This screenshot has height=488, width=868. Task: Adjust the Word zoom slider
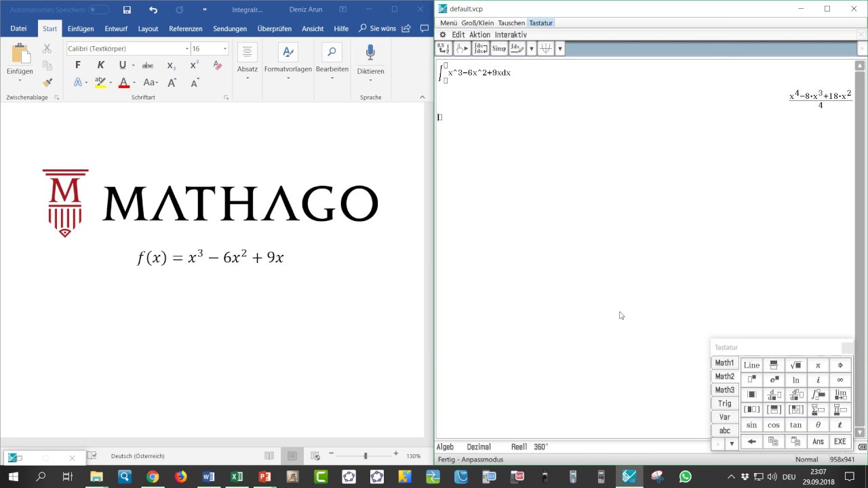coord(366,456)
